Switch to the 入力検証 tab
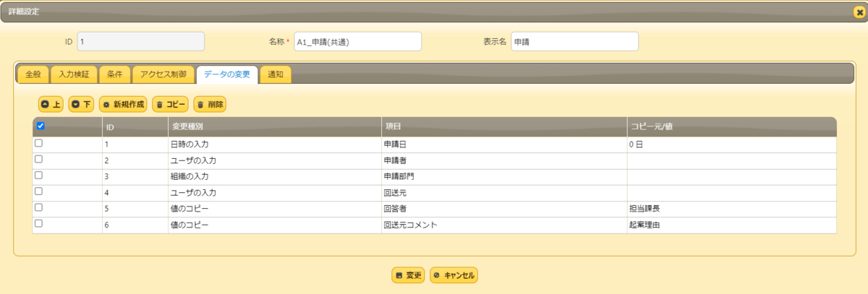Image resolution: width=868 pixels, height=294 pixels. pos(74,74)
